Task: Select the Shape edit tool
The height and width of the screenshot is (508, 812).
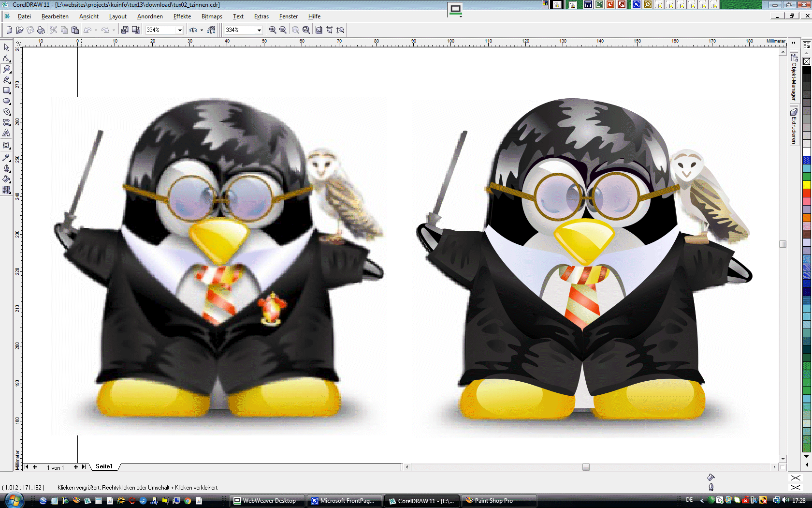Action: coord(6,58)
